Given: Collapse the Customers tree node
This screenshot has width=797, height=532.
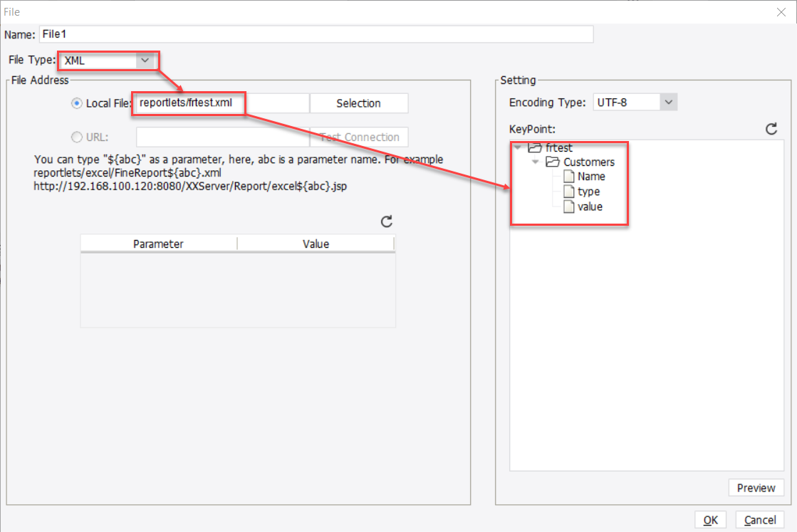Looking at the screenshot, I should point(536,162).
